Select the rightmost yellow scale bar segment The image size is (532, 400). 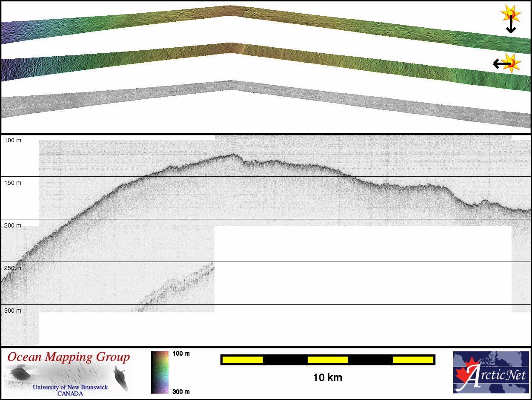[x=412, y=360]
